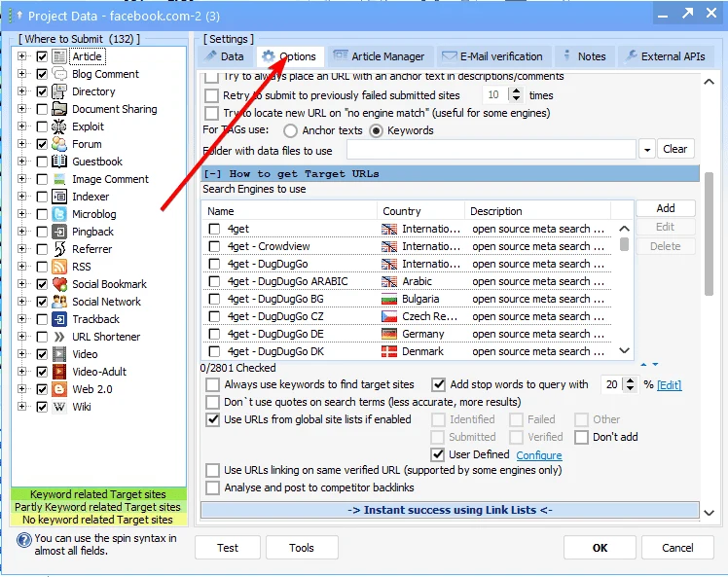The width and height of the screenshot is (728, 577).
Task: Increase the retry times spinner value
Action: pyautogui.click(x=516, y=91)
